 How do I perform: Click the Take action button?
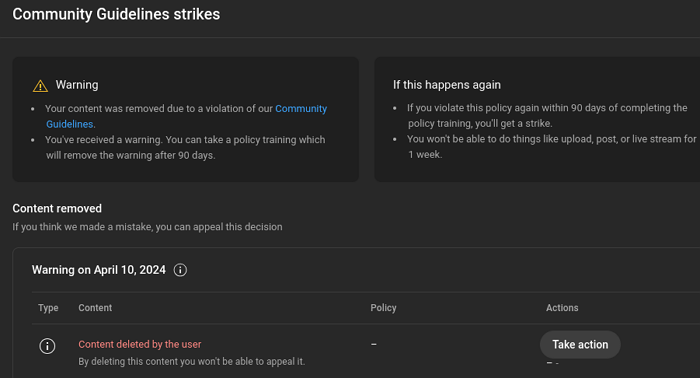(580, 345)
